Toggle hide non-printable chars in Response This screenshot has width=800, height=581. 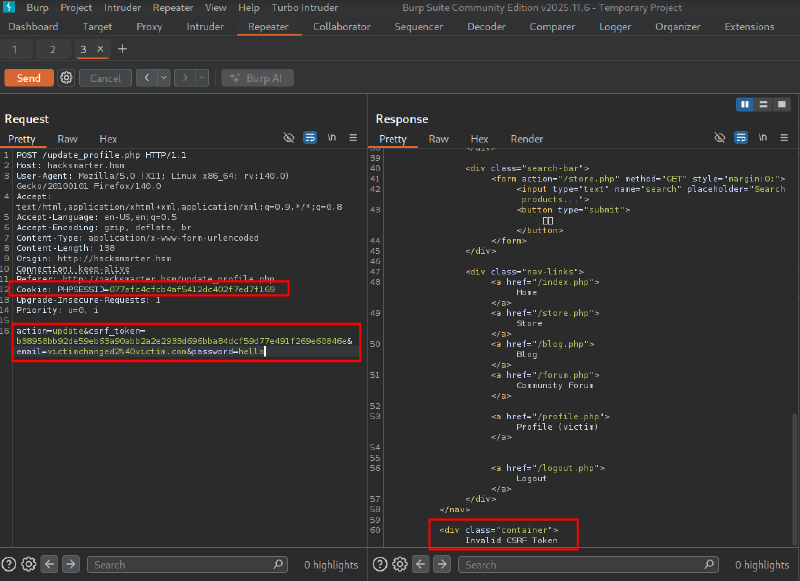720,138
